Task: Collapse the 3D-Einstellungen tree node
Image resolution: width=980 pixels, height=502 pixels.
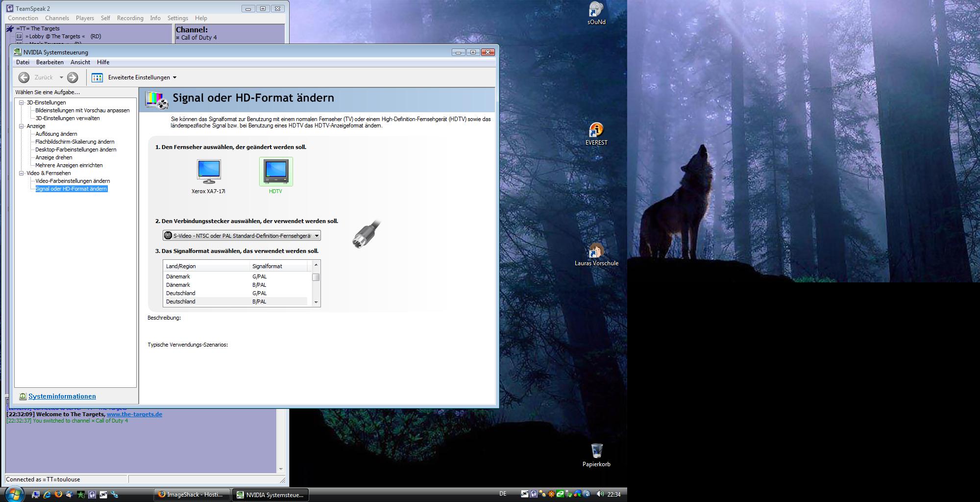Action: point(22,102)
